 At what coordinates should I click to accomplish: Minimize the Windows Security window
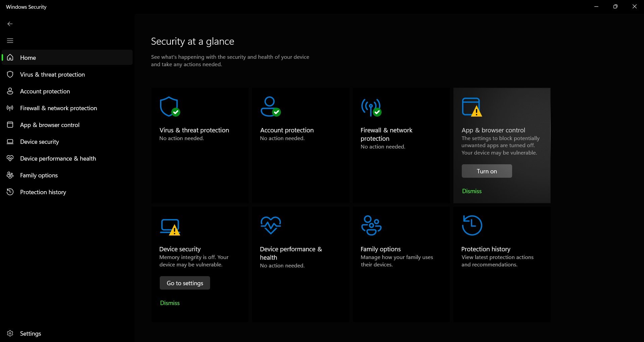(x=596, y=7)
